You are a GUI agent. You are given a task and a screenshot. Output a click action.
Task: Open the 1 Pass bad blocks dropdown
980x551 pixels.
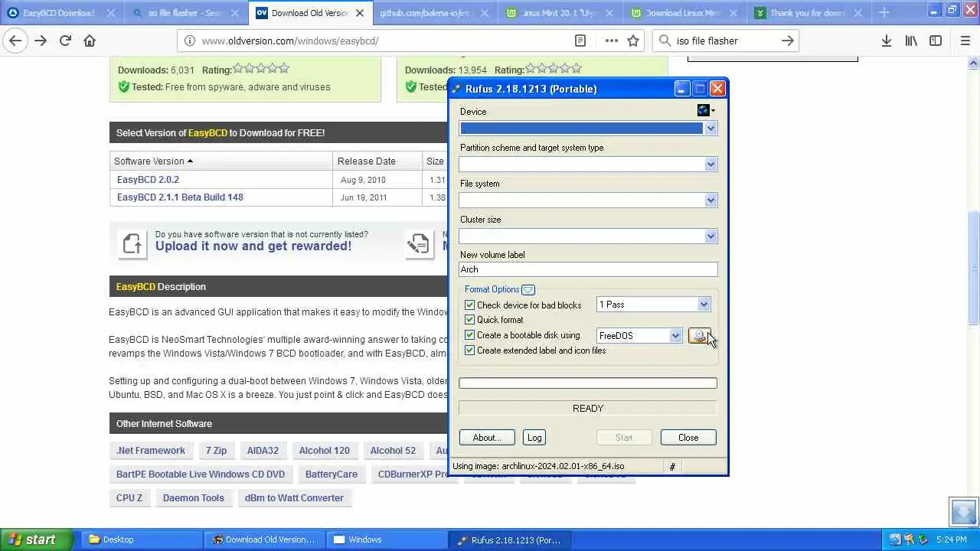[704, 305]
